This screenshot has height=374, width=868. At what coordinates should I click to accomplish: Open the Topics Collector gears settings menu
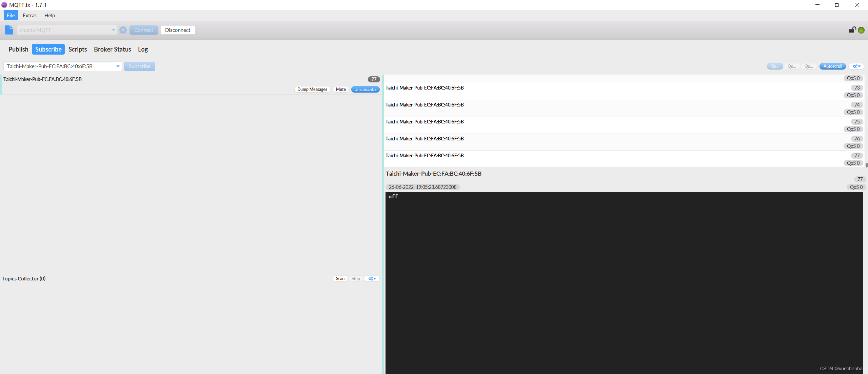pyautogui.click(x=372, y=279)
